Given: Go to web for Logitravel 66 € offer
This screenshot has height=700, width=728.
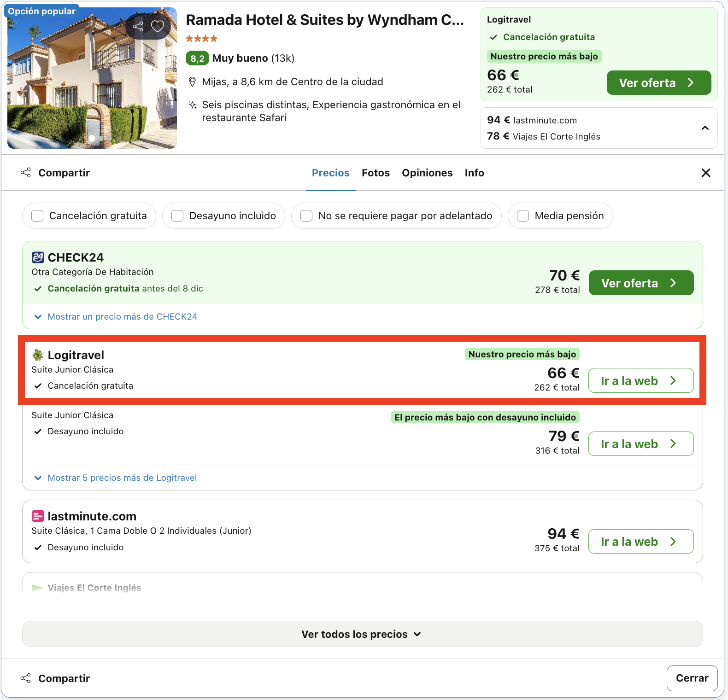Looking at the screenshot, I should coord(641,380).
